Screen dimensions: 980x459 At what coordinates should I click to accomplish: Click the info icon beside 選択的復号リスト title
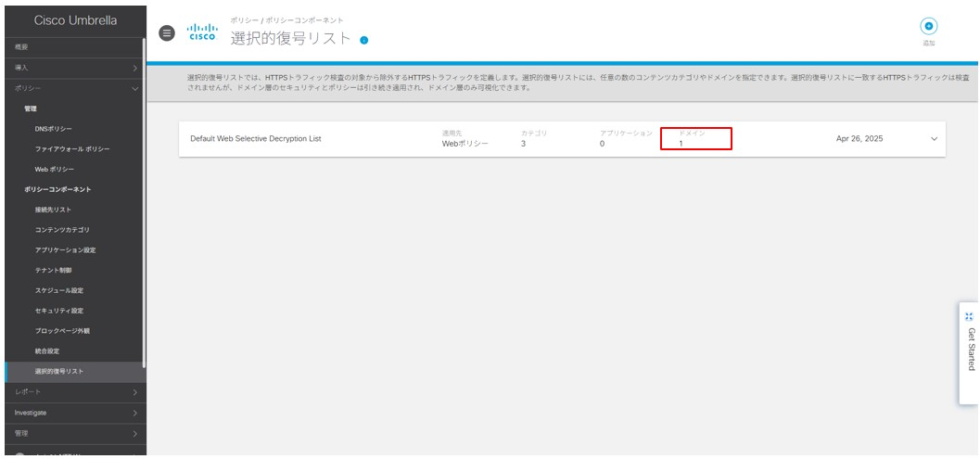[x=364, y=40]
